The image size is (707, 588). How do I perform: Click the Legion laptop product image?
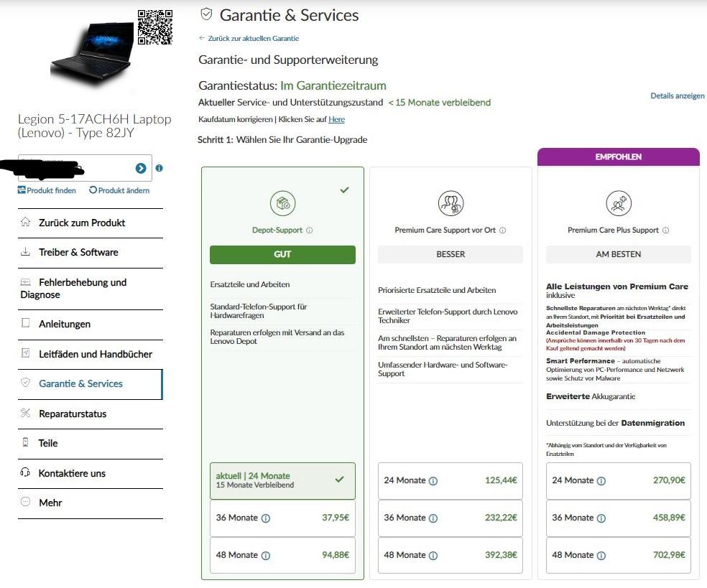(x=93, y=54)
